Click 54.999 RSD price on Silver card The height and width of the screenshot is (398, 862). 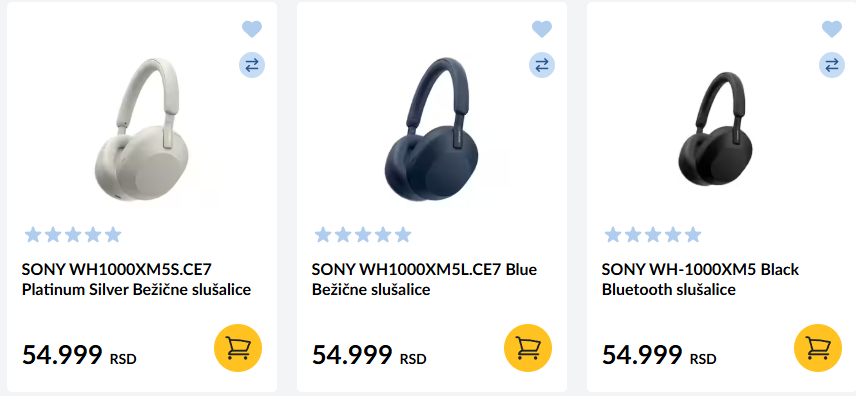(x=79, y=355)
